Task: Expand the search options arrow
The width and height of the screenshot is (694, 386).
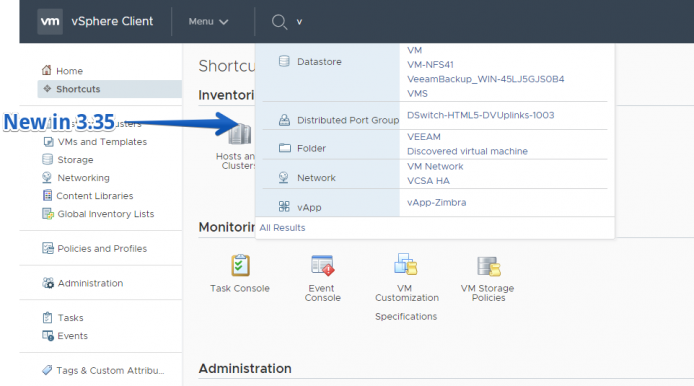Action: [299, 22]
